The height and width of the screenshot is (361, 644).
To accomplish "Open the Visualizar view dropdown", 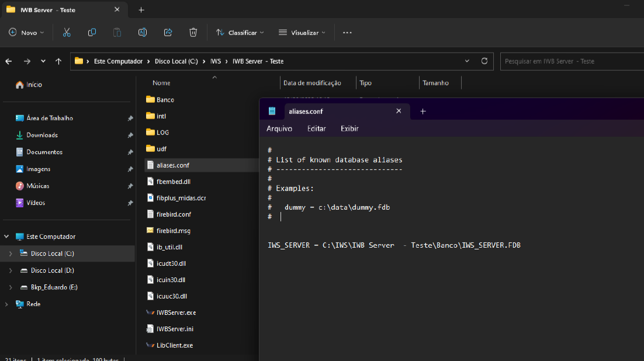I will point(302,33).
